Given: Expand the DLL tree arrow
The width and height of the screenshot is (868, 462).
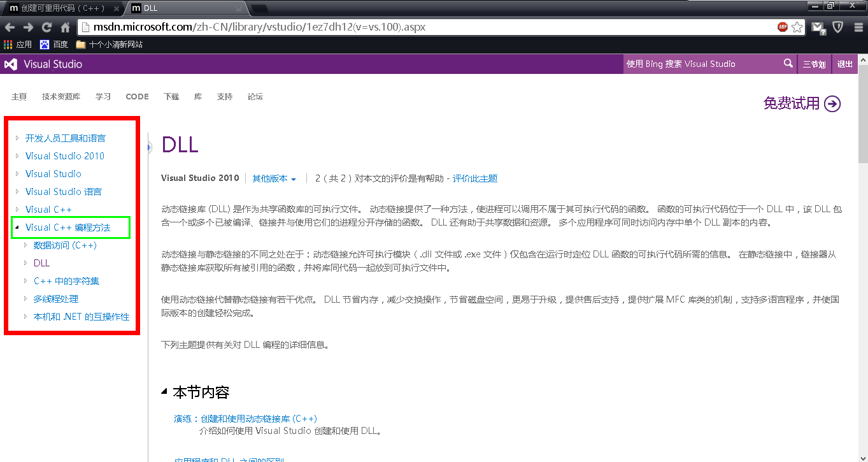Looking at the screenshot, I should (x=25, y=263).
